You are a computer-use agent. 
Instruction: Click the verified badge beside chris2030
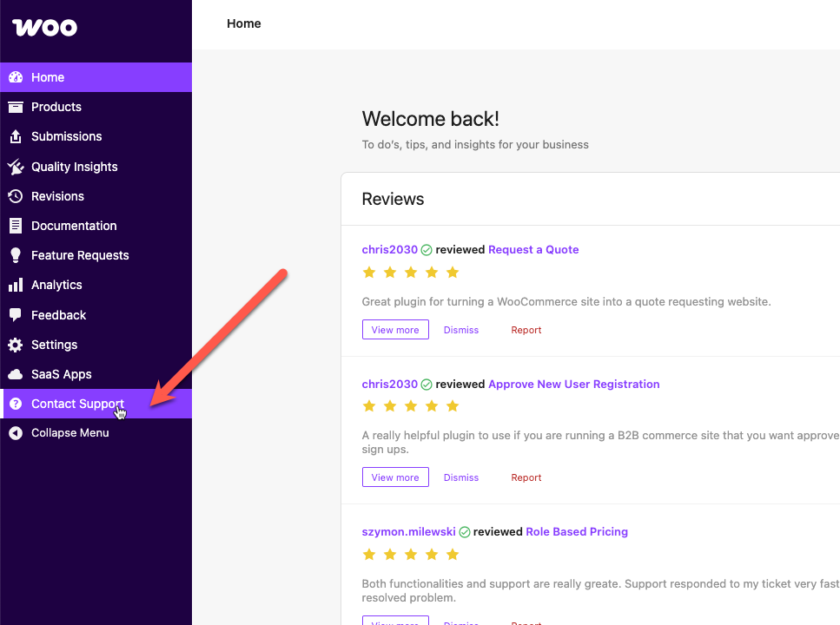(426, 249)
